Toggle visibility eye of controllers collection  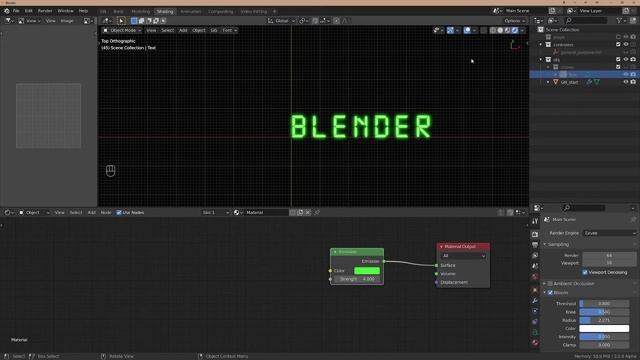[626, 44]
